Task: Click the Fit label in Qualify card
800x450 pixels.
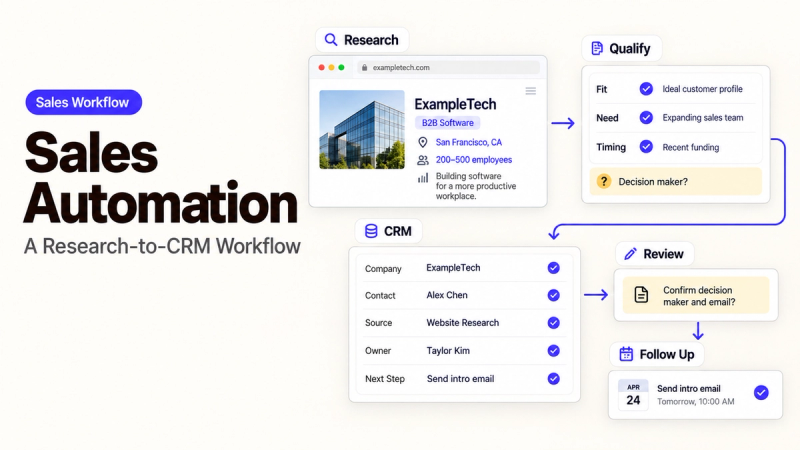Action: coord(602,89)
